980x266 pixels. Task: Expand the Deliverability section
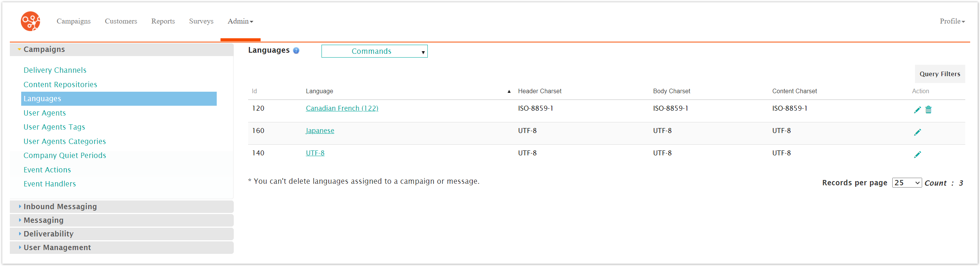pyautogui.click(x=48, y=234)
